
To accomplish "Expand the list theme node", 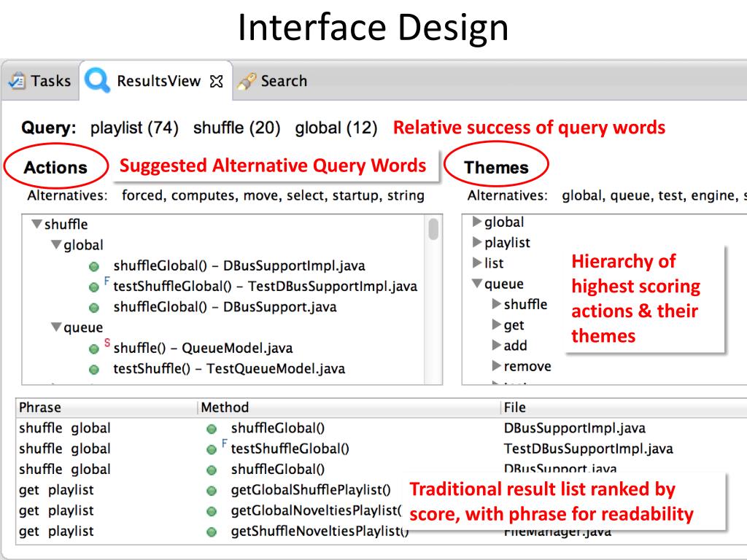I will (x=477, y=262).
